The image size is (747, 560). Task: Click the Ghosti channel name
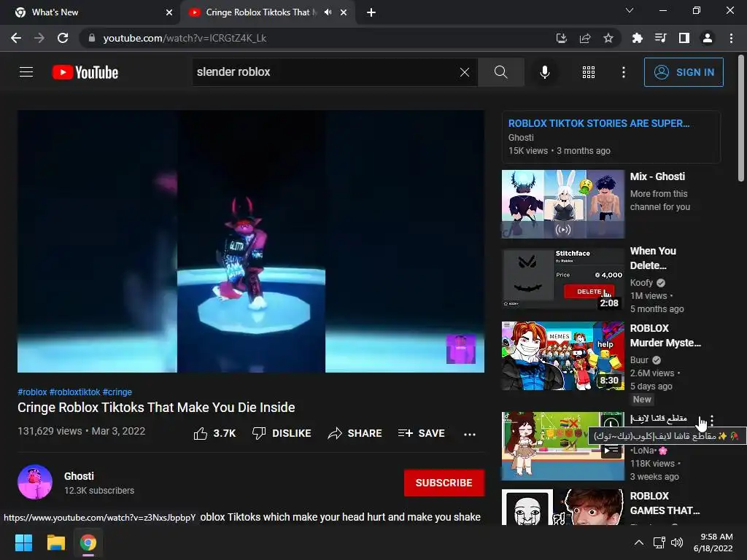tap(79, 476)
